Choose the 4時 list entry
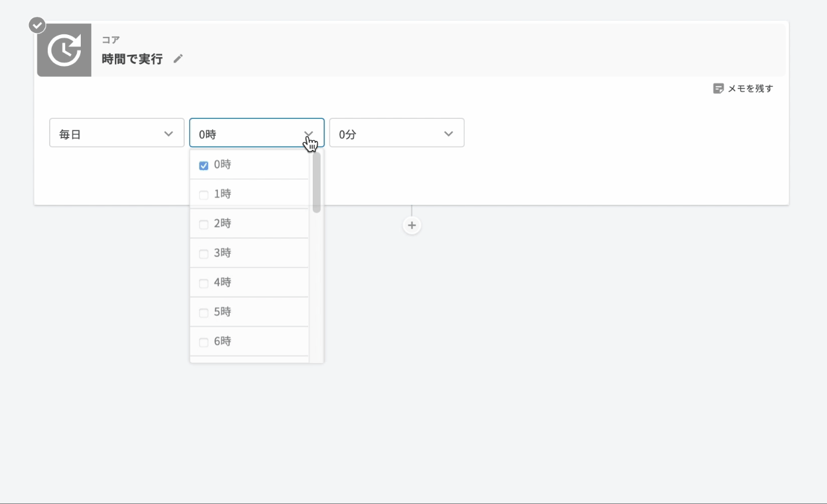The height and width of the screenshot is (504, 827). click(x=223, y=282)
